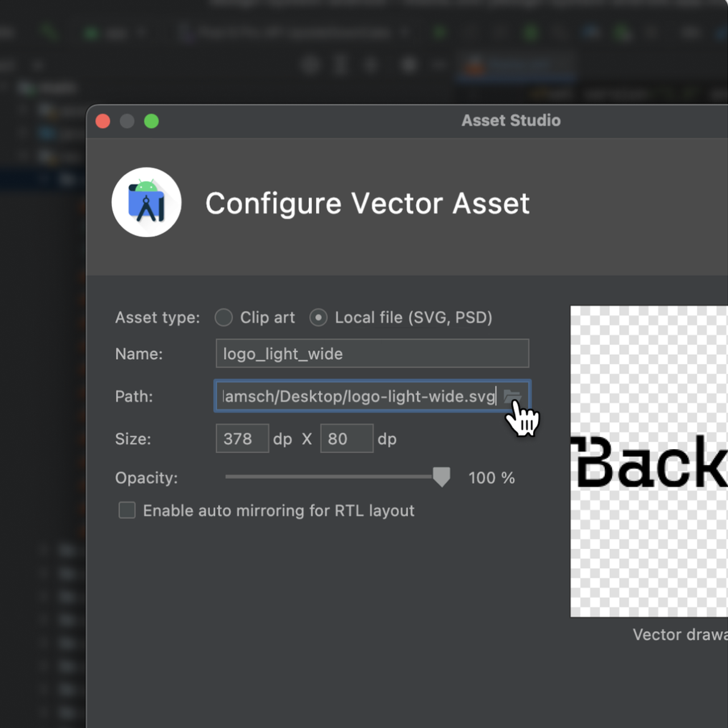Image resolution: width=728 pixels, height=728 pixels.
Task: Click the Asset type label
Action: click(158, 317)
